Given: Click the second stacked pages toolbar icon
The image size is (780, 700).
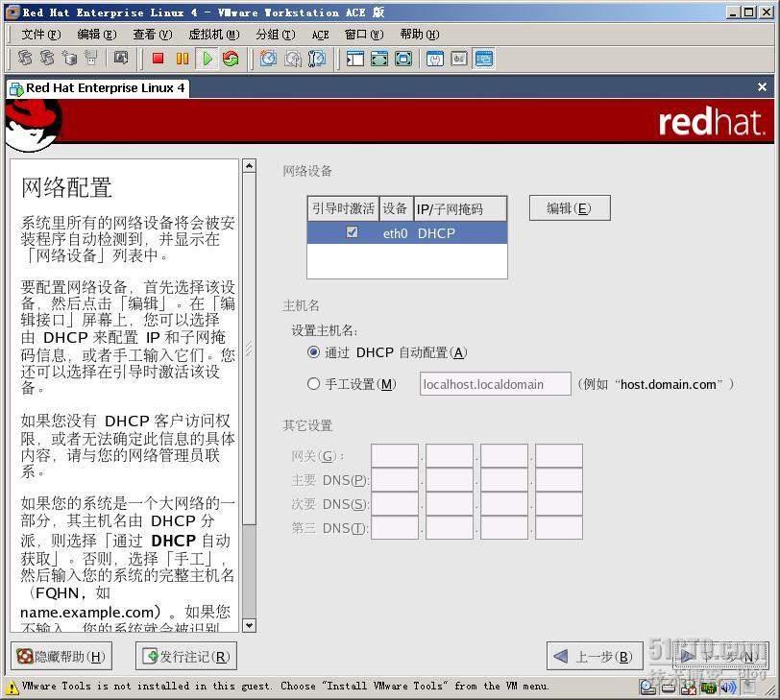Looking at the screenshot, I should 47,59.
